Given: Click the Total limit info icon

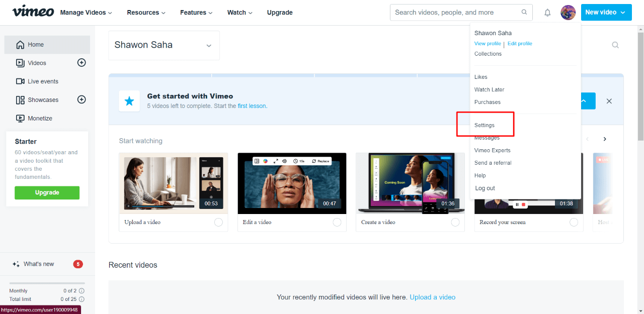Looking at the screenshot, I should pos(82,299).
